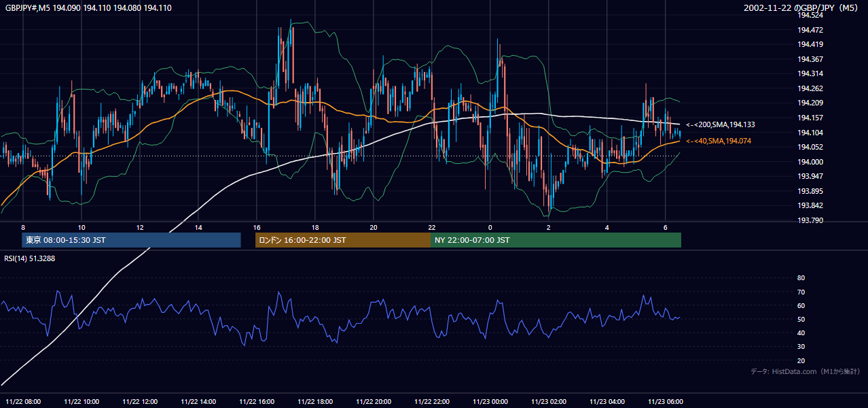Click the 11/22 20:00 time axis label
868x408 pixels.
click(374, 402)
